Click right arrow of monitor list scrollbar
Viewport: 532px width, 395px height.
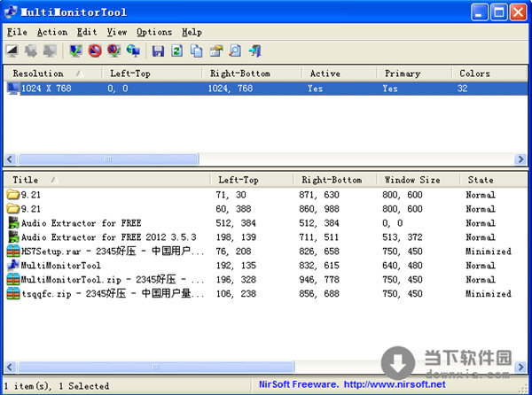(x=520, y=159)
